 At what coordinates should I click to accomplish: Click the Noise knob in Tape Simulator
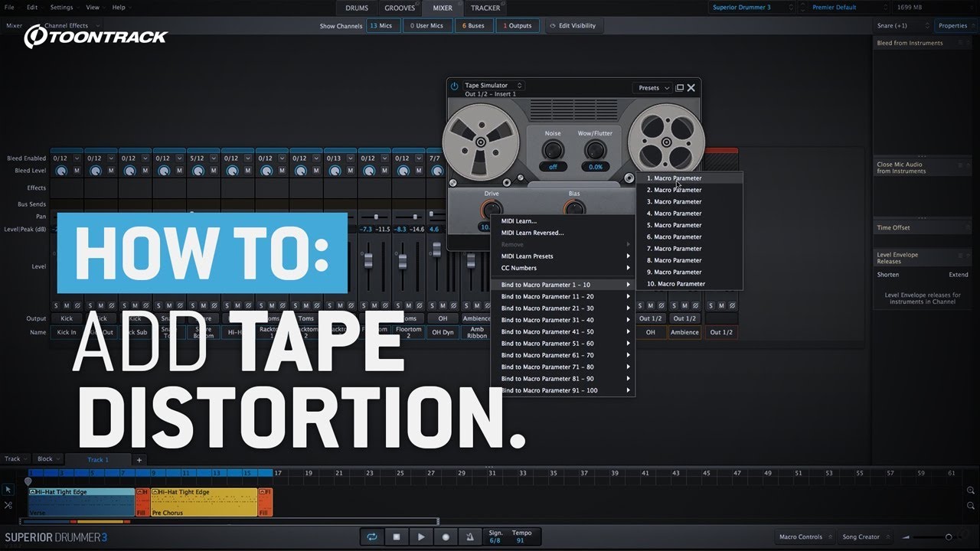click(x=553, y=150)
